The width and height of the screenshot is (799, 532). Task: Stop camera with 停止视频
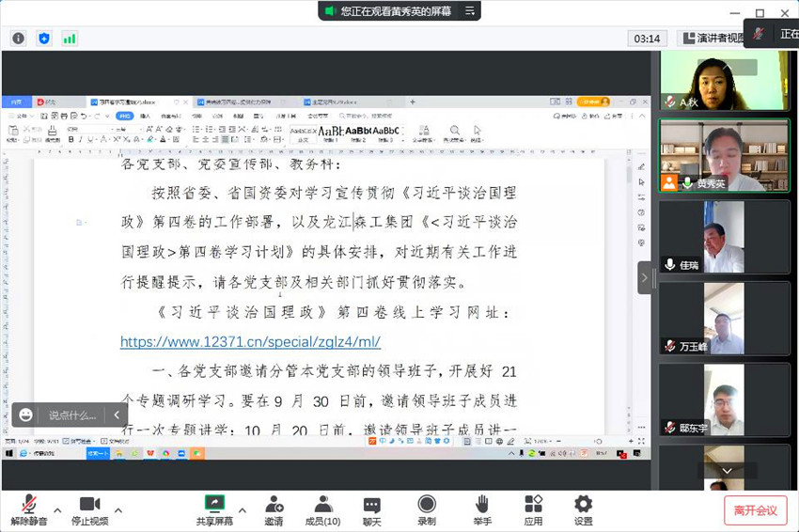click(89, 509)
